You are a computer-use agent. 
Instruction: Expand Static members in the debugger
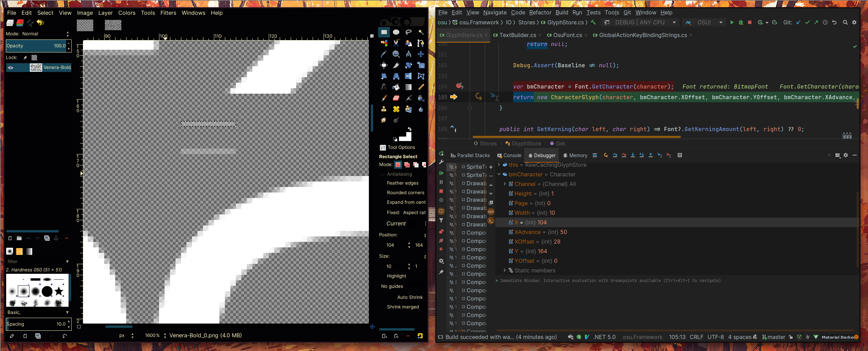click(505, 270)
